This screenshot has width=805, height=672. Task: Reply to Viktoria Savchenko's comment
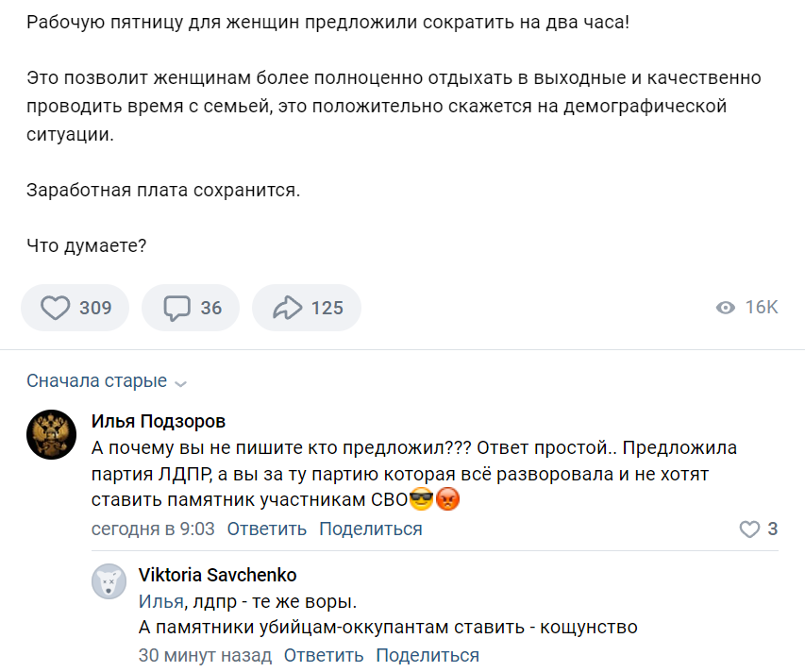pyautogui.click(x=324, y=655)
